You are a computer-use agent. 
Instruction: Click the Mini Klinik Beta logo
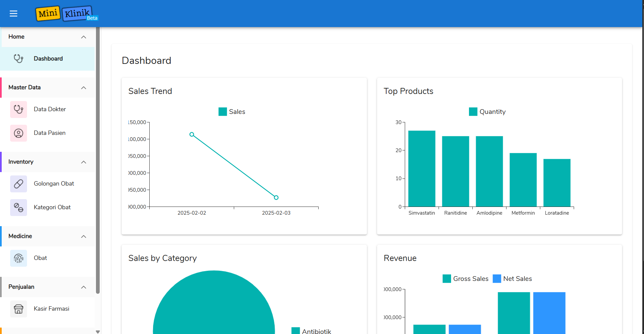67,14
